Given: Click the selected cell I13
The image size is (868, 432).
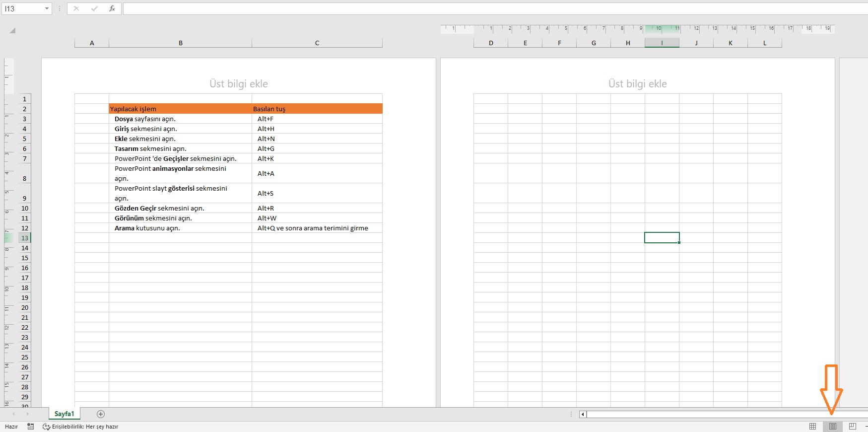Looking at the screenshot, I should [662, 238].
